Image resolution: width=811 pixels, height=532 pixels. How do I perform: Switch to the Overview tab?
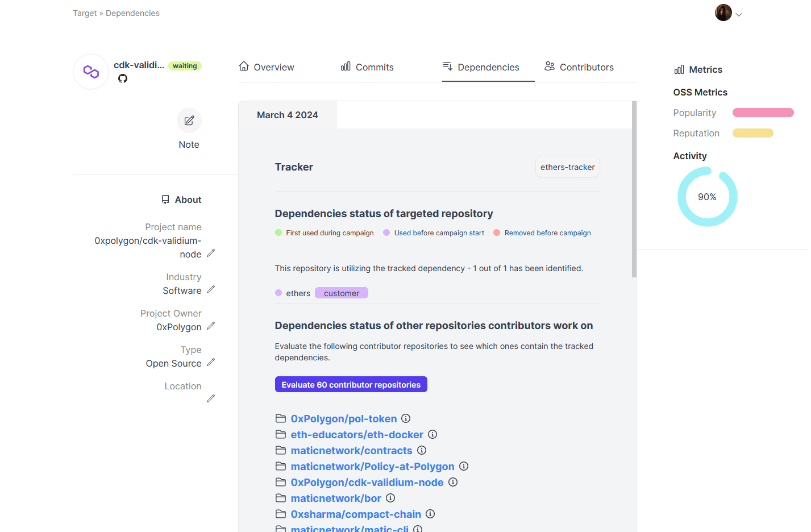coord(267,67)
